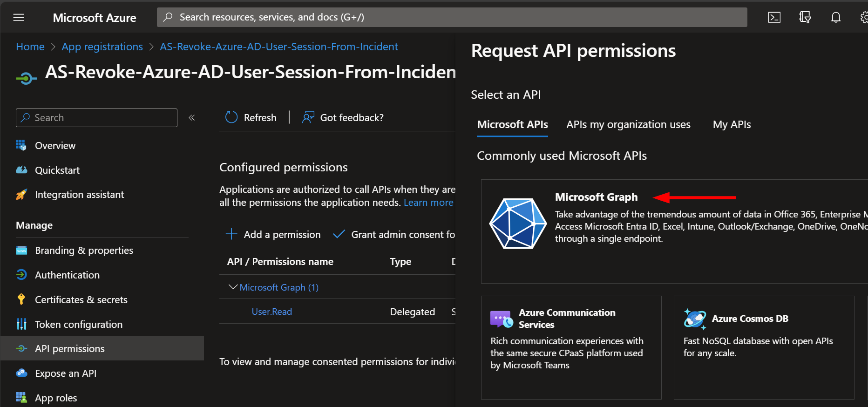
Task: Launch Cloud Shell from top bar
Action: click(x=774, y=17)
